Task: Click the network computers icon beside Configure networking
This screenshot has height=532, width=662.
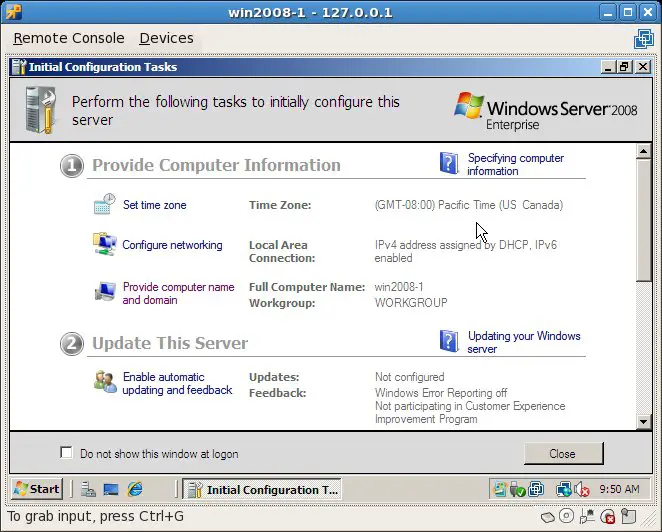Action: [105, 244]
